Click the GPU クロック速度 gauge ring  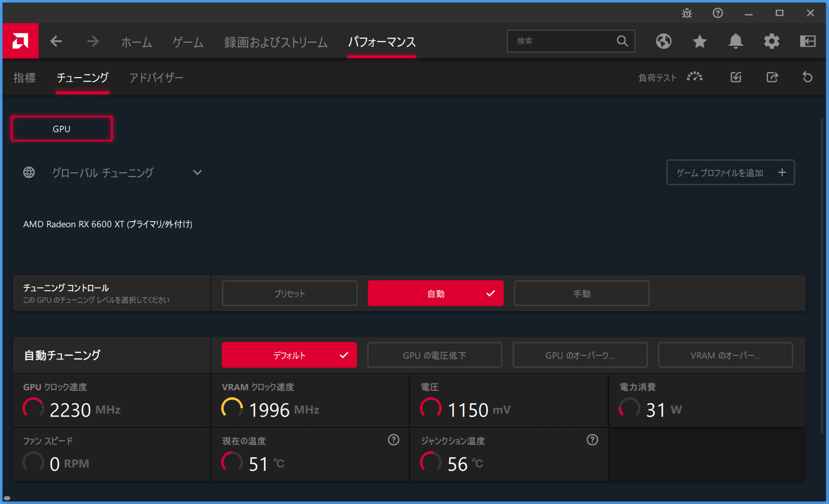pos(33,408)
